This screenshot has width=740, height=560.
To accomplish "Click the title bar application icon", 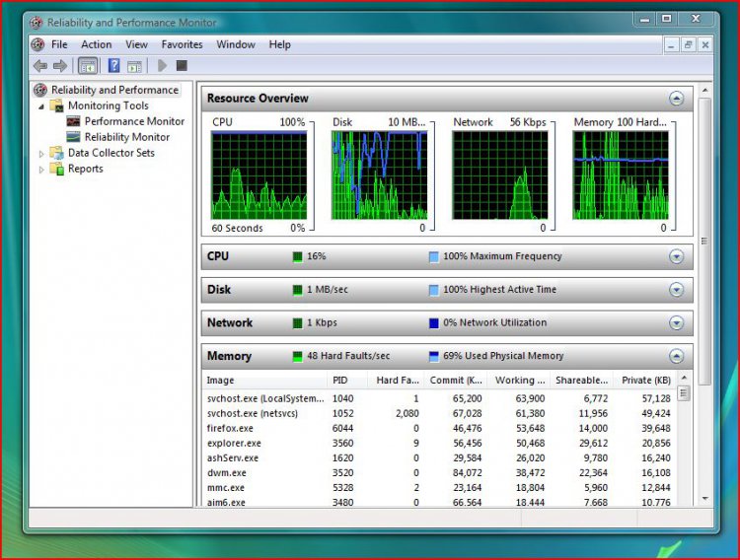I will point(36,22).
